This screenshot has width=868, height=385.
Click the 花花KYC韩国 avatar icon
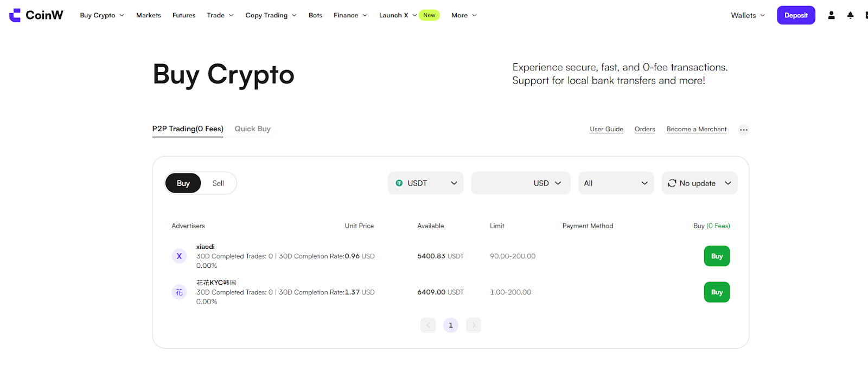[x=179, y=292]
